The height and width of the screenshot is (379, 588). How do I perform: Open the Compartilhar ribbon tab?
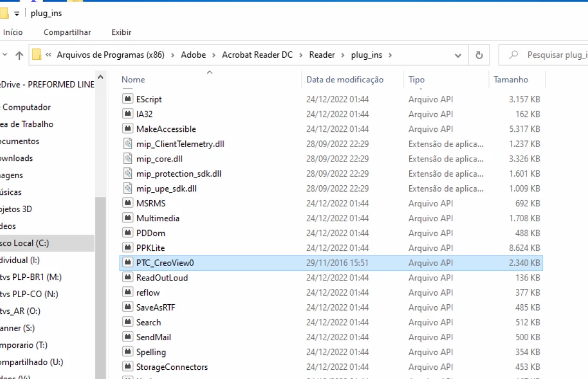pyautogui.click(x=67, y=32)
